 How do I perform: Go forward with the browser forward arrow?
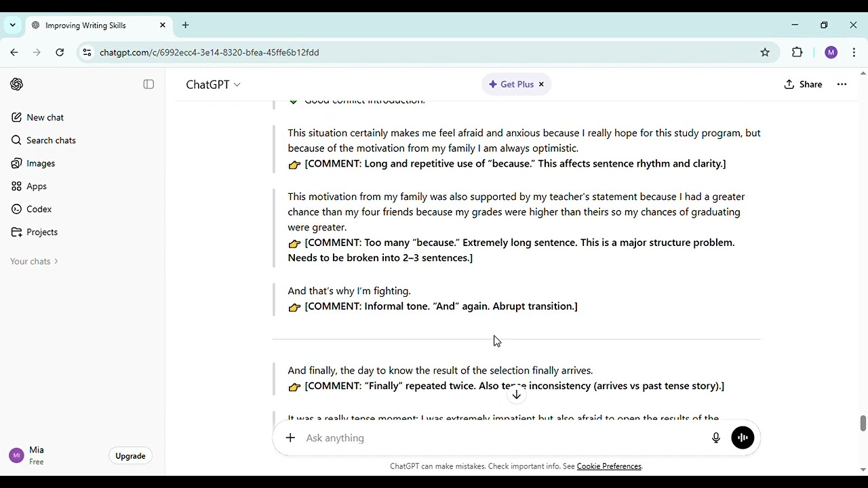[x=37, y=52]
